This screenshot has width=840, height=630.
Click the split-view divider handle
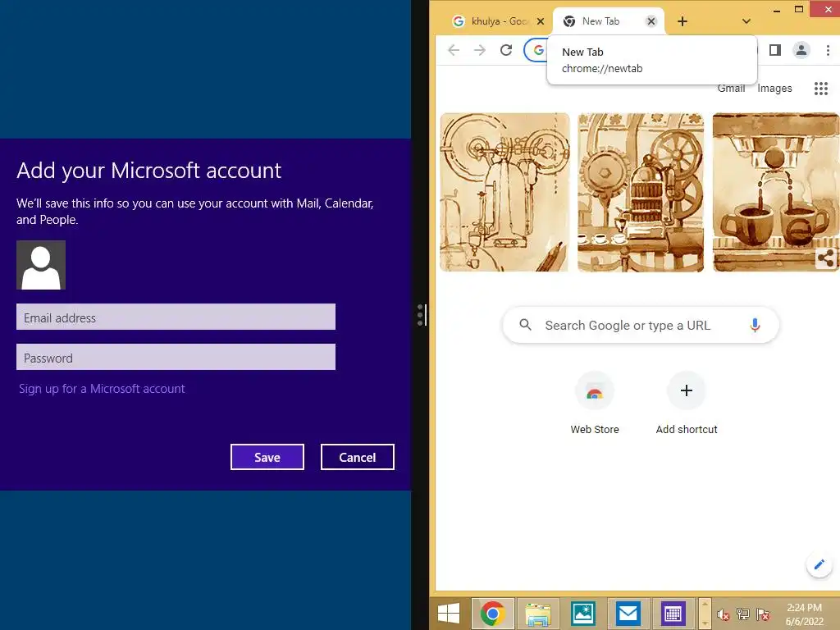point(421,315)
